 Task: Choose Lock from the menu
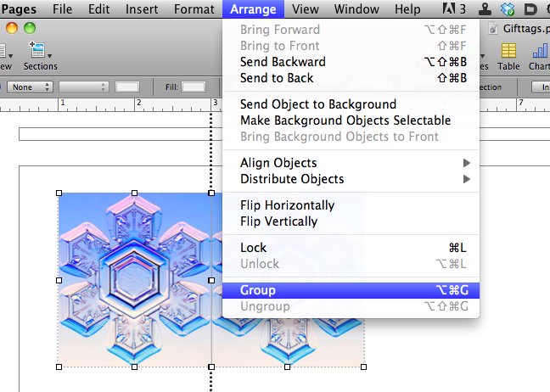pos(351,248)
